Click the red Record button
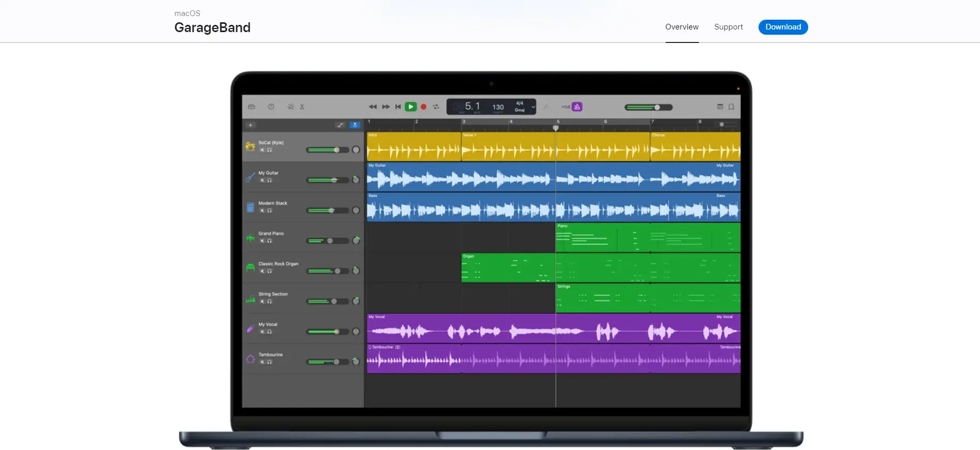This screenshot has width=980, height=450. (423, 107)
